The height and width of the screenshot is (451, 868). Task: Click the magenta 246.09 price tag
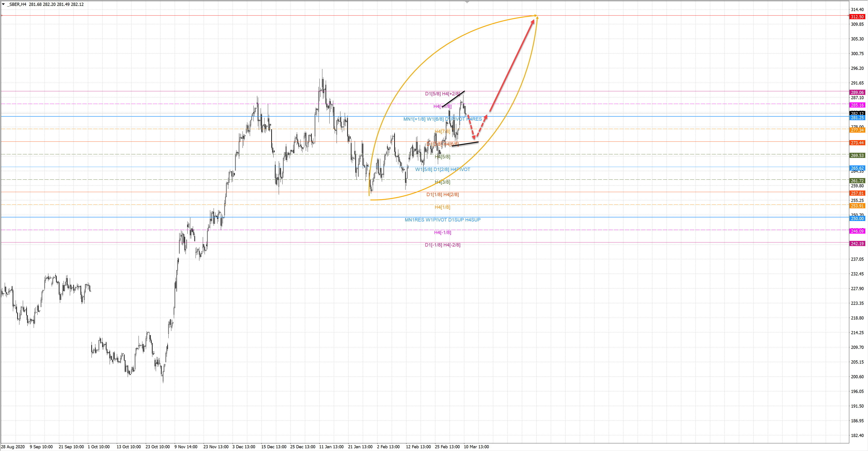click(857, 231)
